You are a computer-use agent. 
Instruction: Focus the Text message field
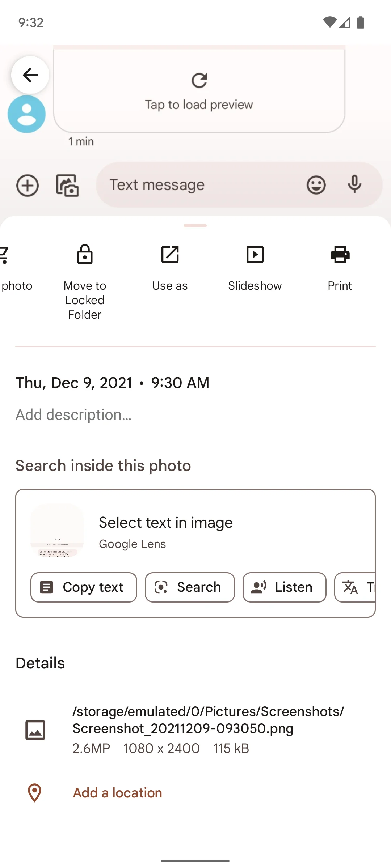[203, 185]
